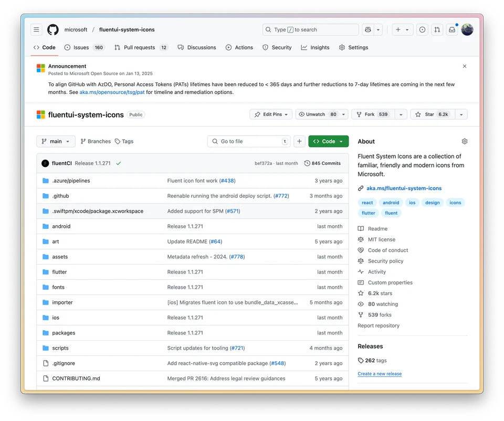Screen dimensions: 504x421
Task: Open the repository Settings tab
Action: [x=353, y=48]
